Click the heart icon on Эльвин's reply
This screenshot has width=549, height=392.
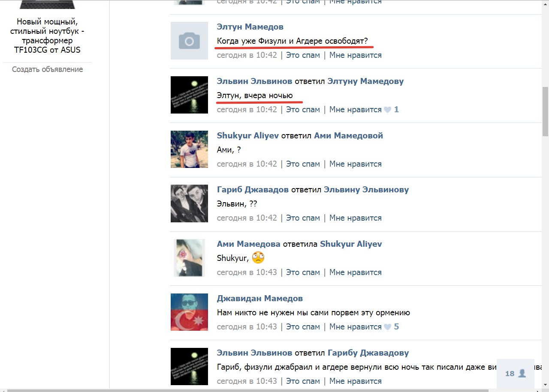coord(387,110)
